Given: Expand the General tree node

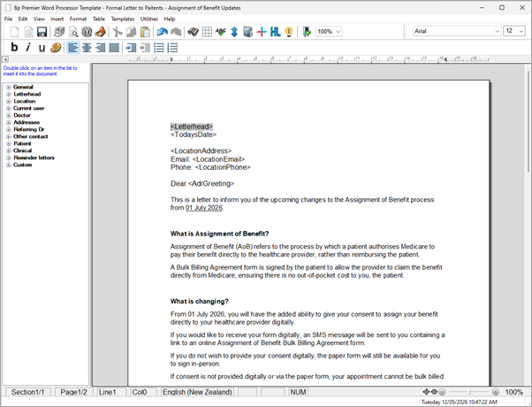Looking at the screenshot, I should click(x=9, y=87).
